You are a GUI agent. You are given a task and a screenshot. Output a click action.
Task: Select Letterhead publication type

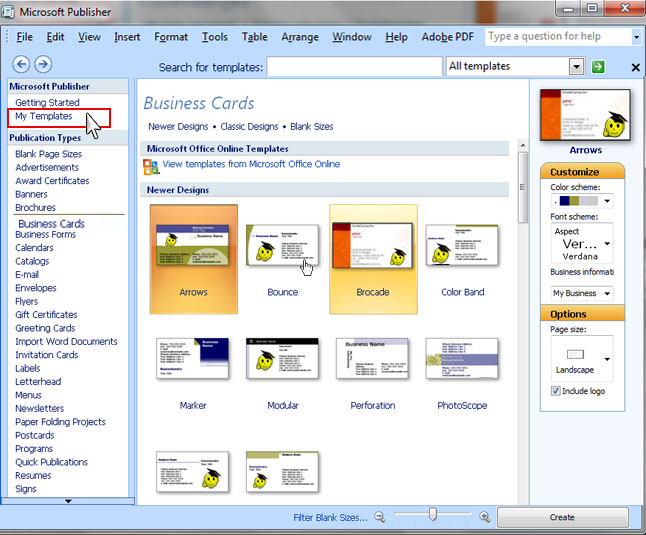pos(38,382)
